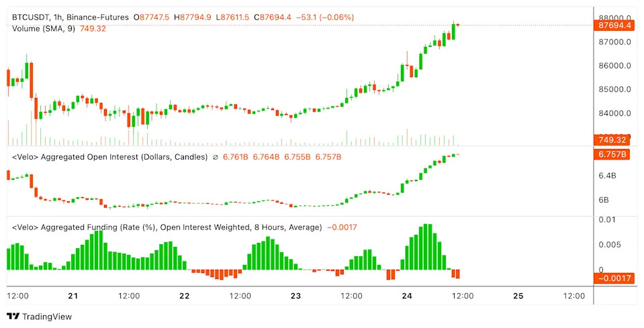Image resolution: width=644 pixels, height=328 pixels.
Task: Click the current price tag 87694.4
Action: coord(614,25)
